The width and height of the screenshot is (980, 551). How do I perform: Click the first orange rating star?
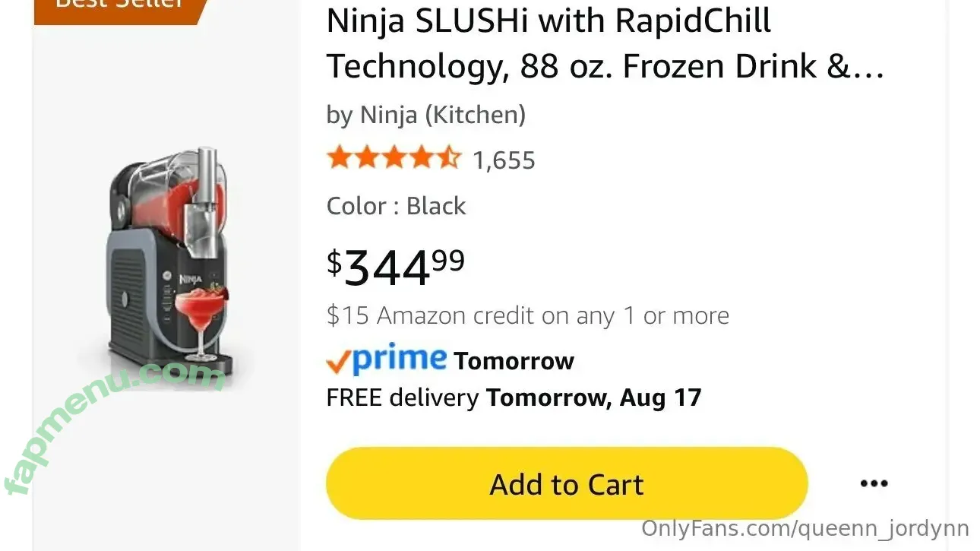[x=339, y=158]
